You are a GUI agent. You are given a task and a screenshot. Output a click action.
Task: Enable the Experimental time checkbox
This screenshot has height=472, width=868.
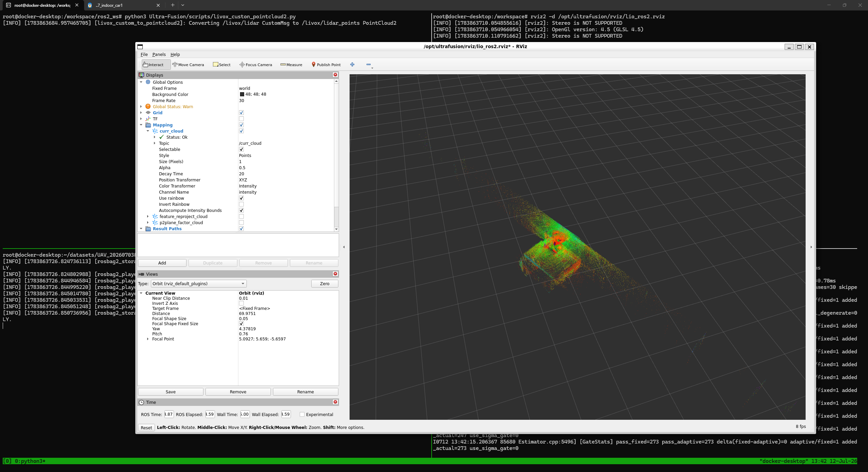[302, 414]
